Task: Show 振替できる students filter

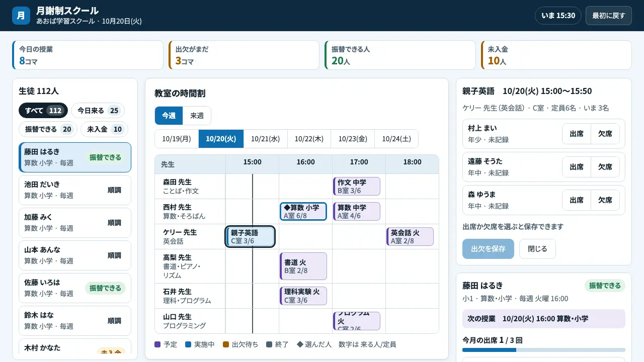Action: [48, 129]
